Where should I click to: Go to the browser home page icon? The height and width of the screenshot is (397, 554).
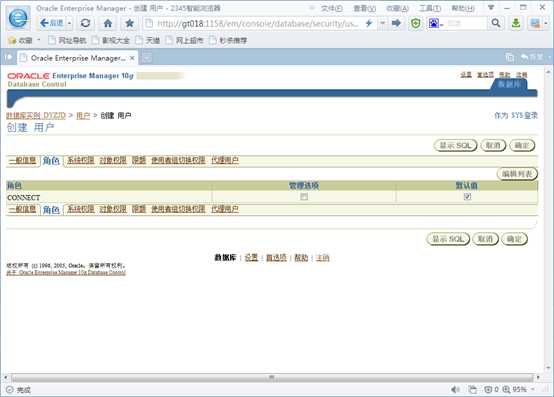coord(108,24)
